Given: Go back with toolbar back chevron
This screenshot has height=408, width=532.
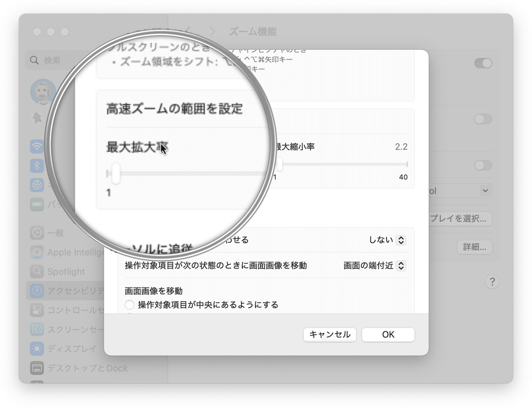Looking at the screenshot, I should 188,31.
